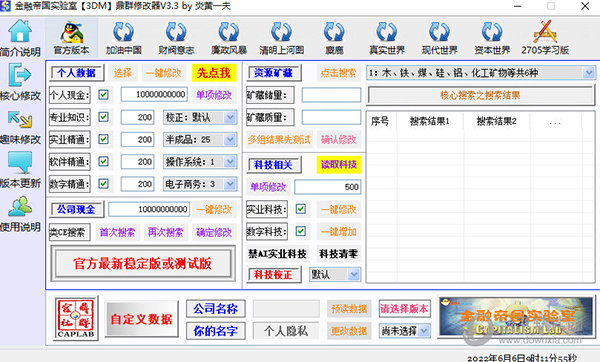Toggle the 数字科技 checkbox
Screen dimensions: 600x362
[301, 231]
